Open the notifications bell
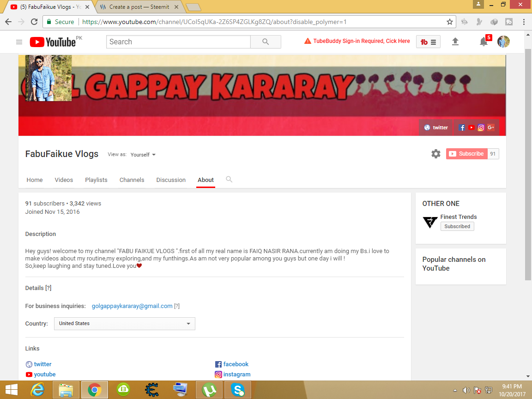Viewport: 532px width, 399px height. (x=483, y=42)
